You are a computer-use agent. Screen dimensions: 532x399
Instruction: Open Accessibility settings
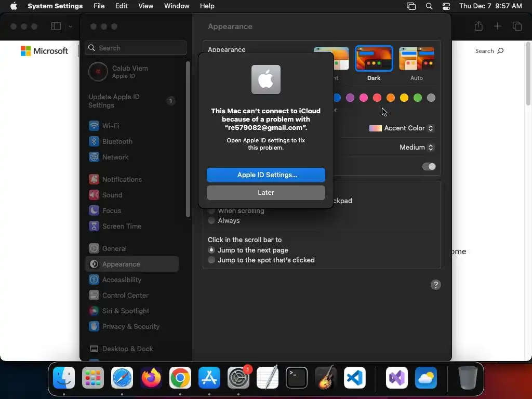tap(131, 280)
